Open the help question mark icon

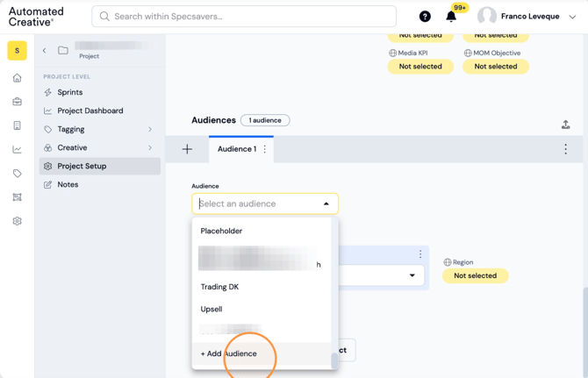pyautogui.click(x=425, y=17)
